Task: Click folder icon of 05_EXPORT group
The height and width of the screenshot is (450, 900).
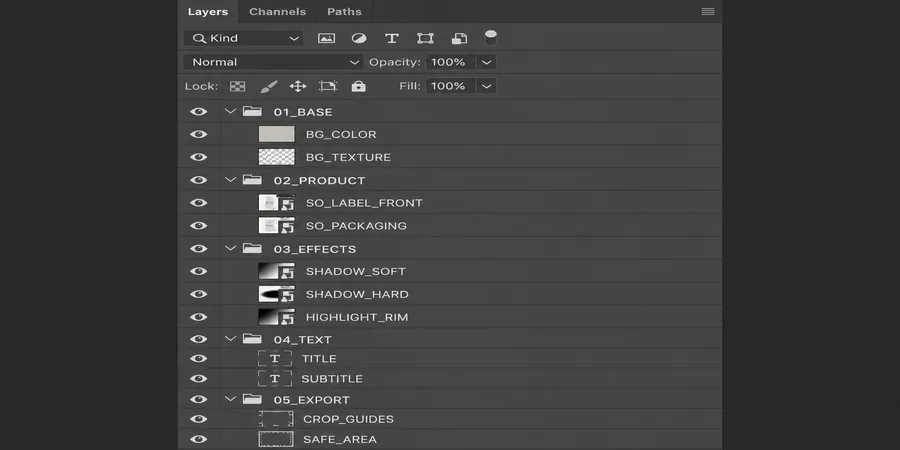Action: 252,399
